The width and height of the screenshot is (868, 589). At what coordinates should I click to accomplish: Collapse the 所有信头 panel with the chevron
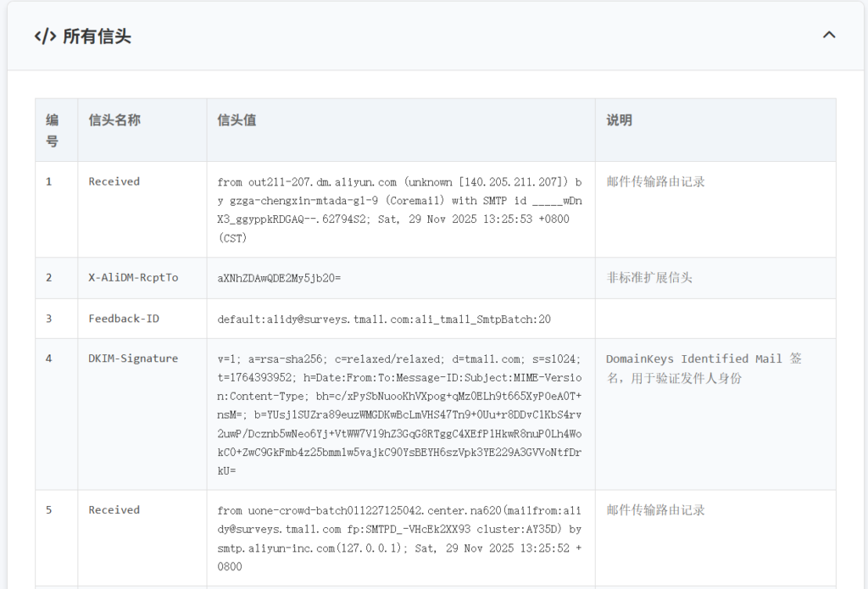pos(829,36)
